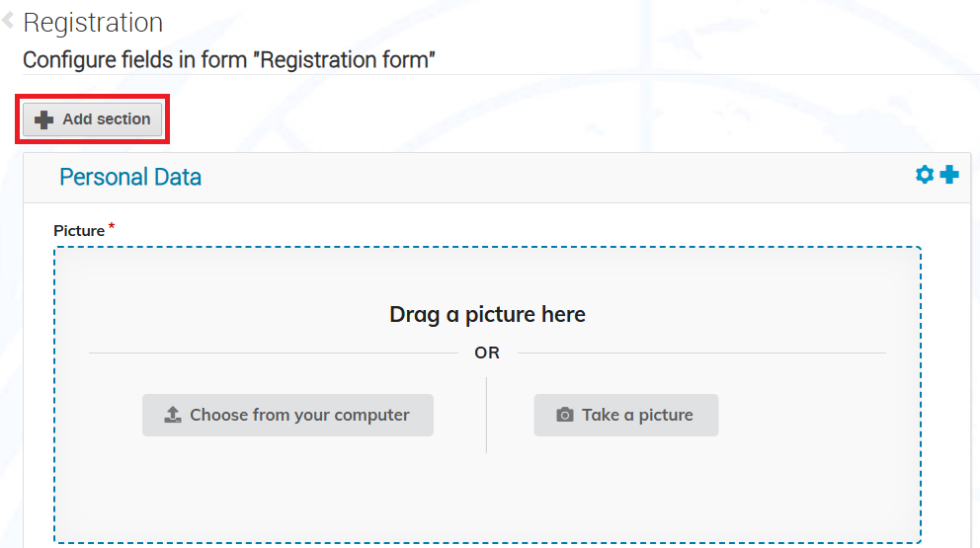Open Personal Data section settings gear
980x548 pixels.
[925, 175]
